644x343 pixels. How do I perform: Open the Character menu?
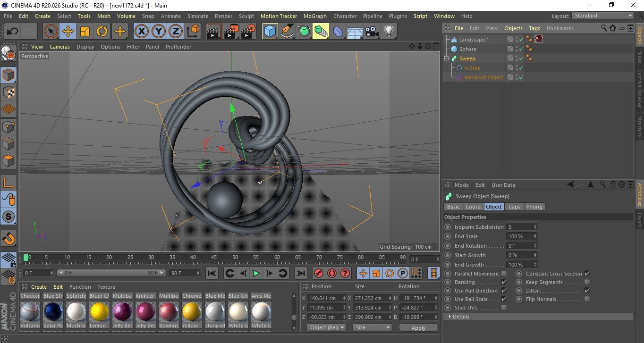click(345, 16)
